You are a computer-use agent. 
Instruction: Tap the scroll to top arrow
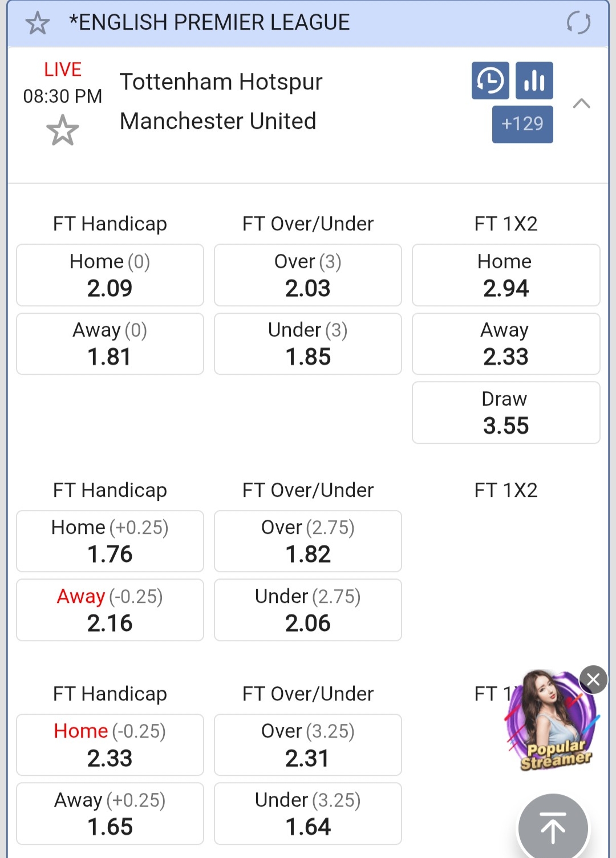pyautogui.click(x=553, y=828)
